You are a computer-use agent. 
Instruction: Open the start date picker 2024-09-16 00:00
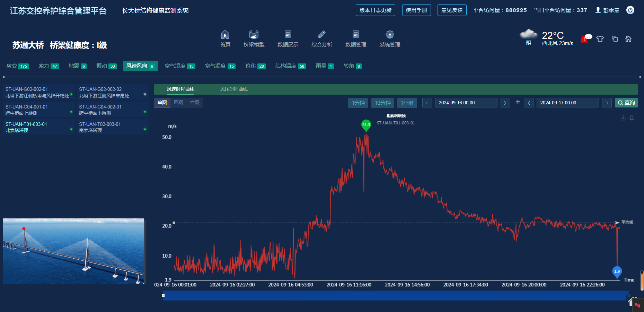tap(466, 103)
